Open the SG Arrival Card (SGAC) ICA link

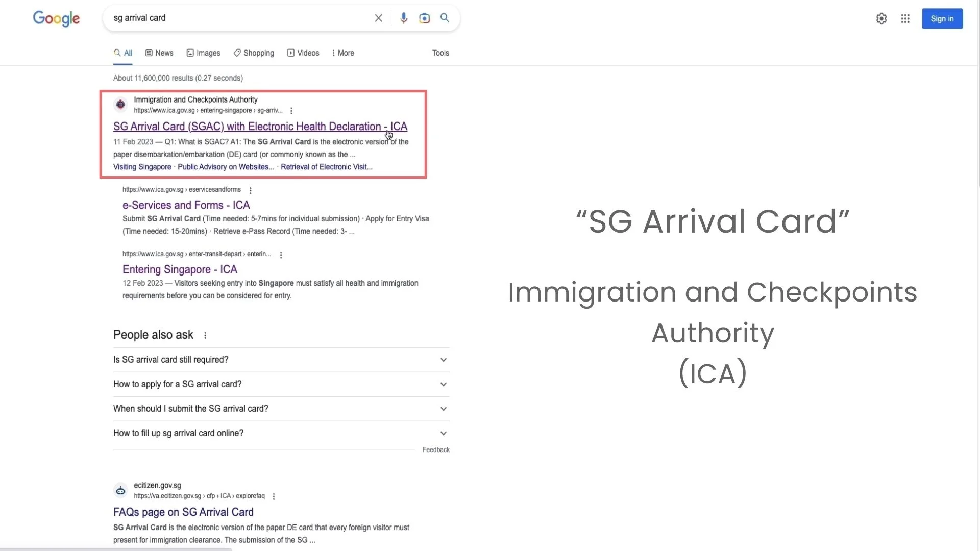(260, 127)
